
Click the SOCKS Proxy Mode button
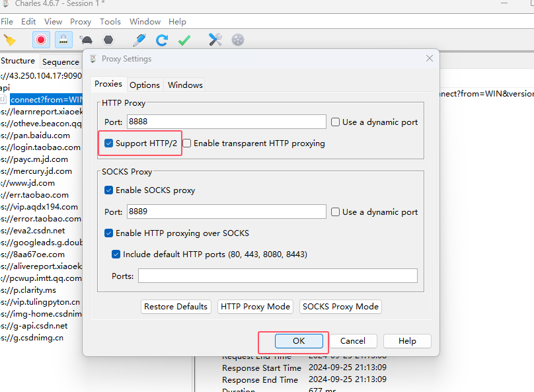coord(340,306)
